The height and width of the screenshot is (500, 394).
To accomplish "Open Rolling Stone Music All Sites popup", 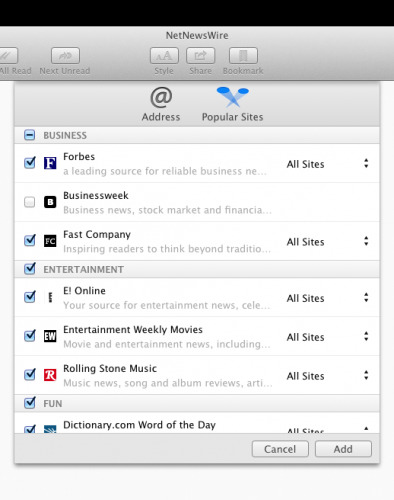I will (x=328, y=376).
